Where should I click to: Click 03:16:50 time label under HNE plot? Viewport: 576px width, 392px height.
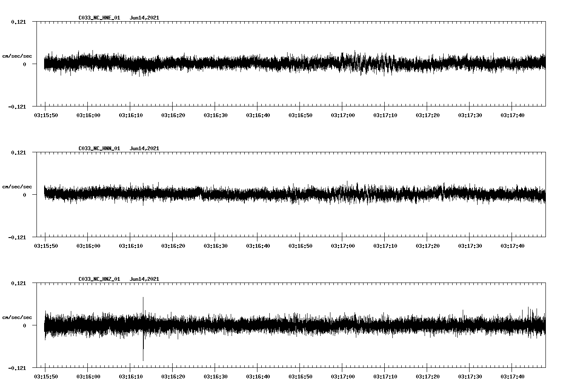pyautogui.click(x=300, y=115)
